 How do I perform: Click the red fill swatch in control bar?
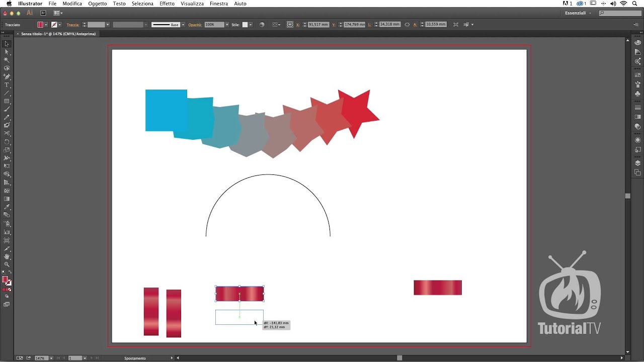[40, 24]
